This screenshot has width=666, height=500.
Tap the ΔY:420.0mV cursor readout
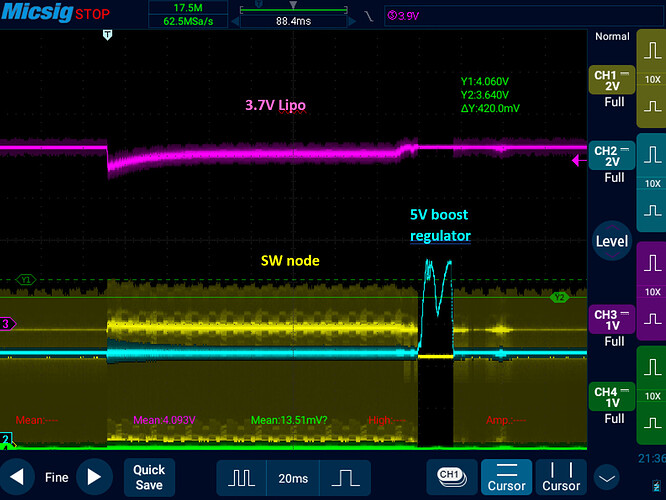[490, 108]
